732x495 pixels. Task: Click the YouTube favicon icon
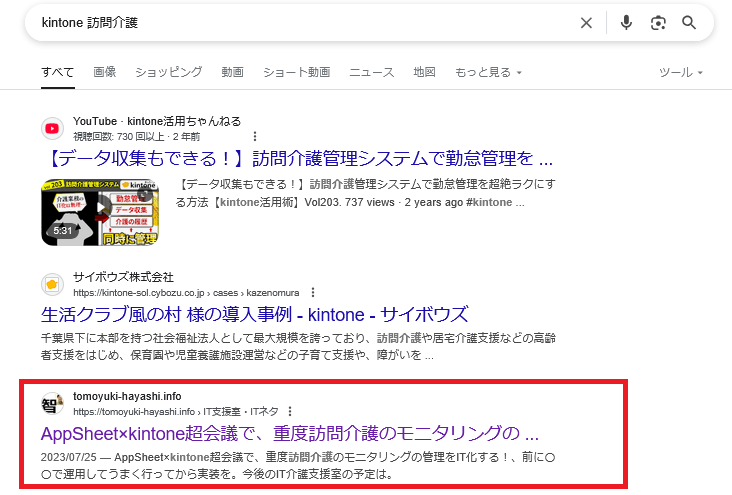point(52,128)
